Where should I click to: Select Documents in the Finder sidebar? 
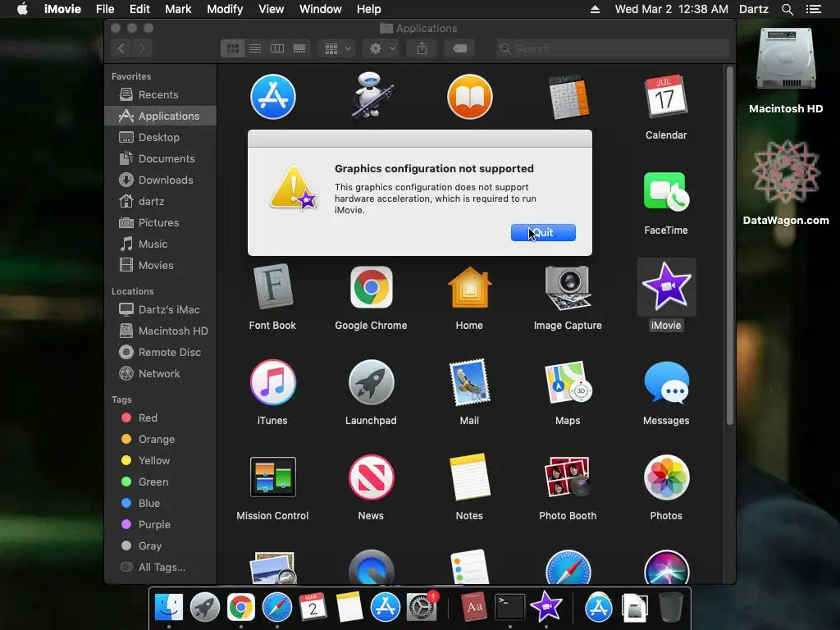click(160, 158)
